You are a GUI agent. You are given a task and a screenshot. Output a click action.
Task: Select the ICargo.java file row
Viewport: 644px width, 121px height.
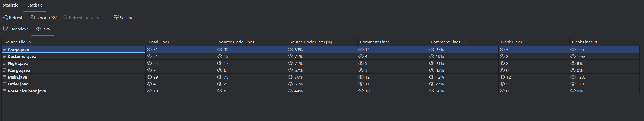[x=19, y=70]
